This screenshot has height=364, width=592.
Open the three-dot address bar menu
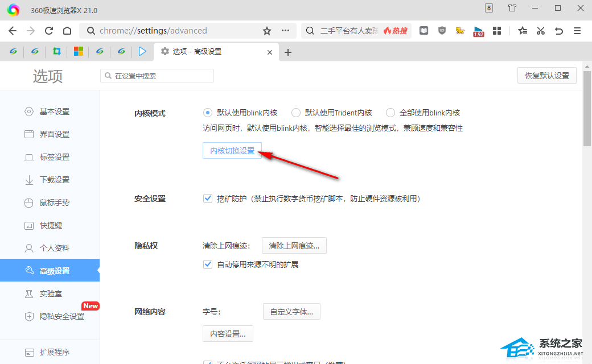(x=285, y=31)
